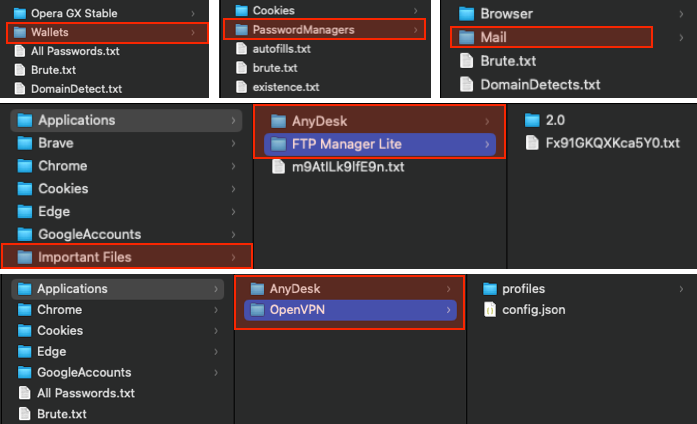Screen dimensions: 697x424
Task: Open the Wallets folder icon
Action: tap(20, 32)
